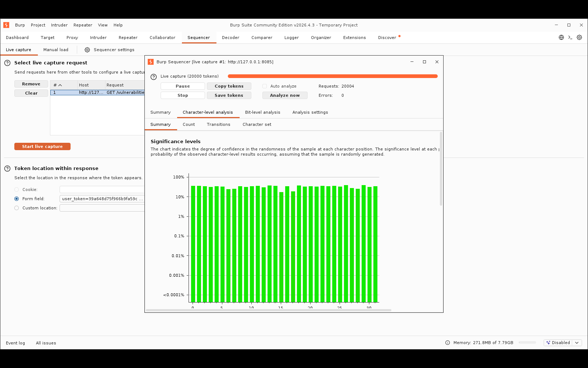Sort request table by # column arrow
588x368 pixels.
tap(60, 85)
